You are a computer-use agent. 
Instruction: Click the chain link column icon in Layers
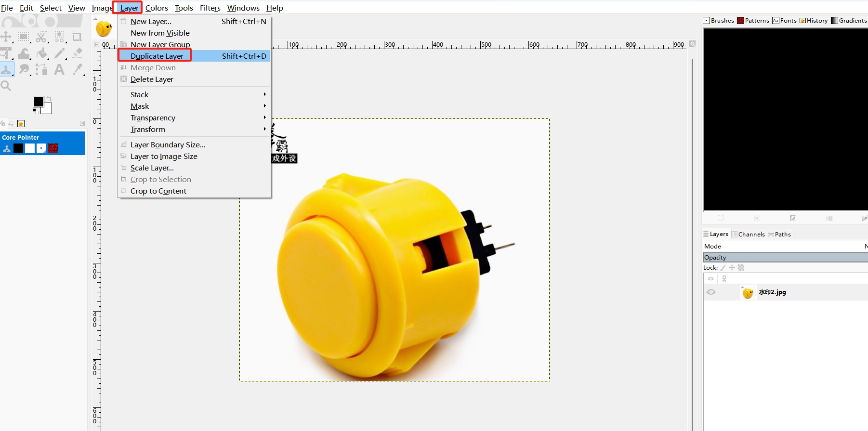click(x=724, y=278)
